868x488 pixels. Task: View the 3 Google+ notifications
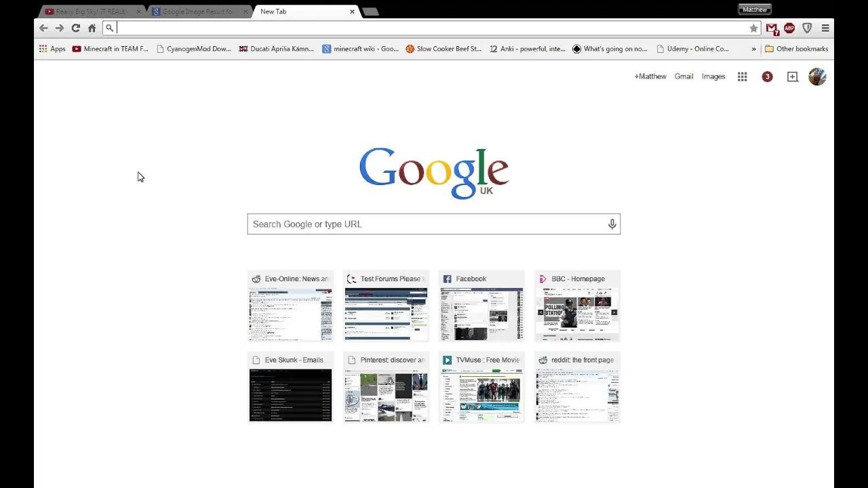click(x=767, y=77)
